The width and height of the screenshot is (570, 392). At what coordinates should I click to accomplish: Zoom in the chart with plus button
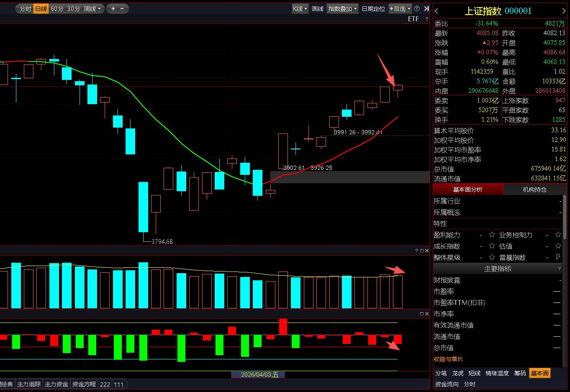tap(113, 9)
